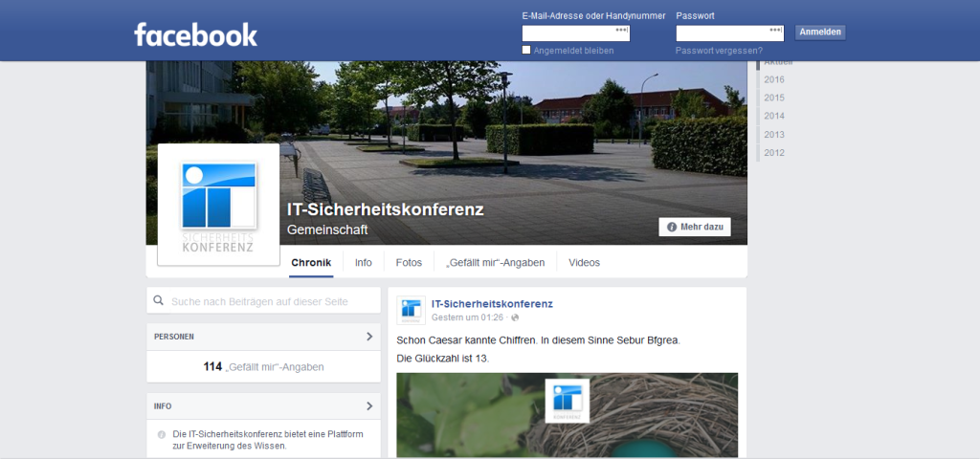The image size is (980, 459).
Task: Open the cover photo of the campus
Action: (446, 152)
